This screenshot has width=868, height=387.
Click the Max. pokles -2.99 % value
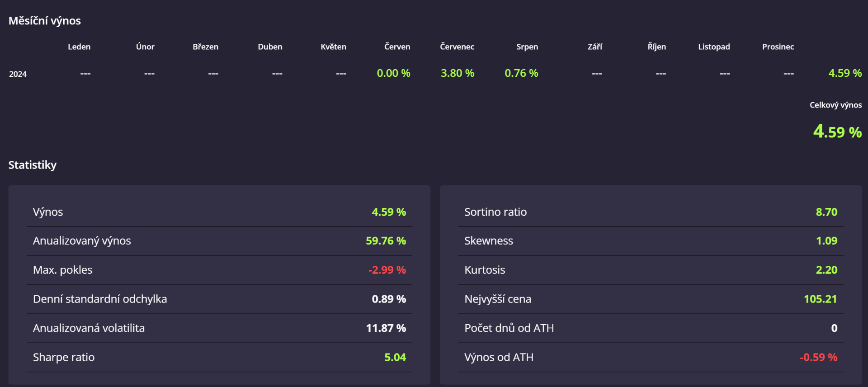coord(387,270)
